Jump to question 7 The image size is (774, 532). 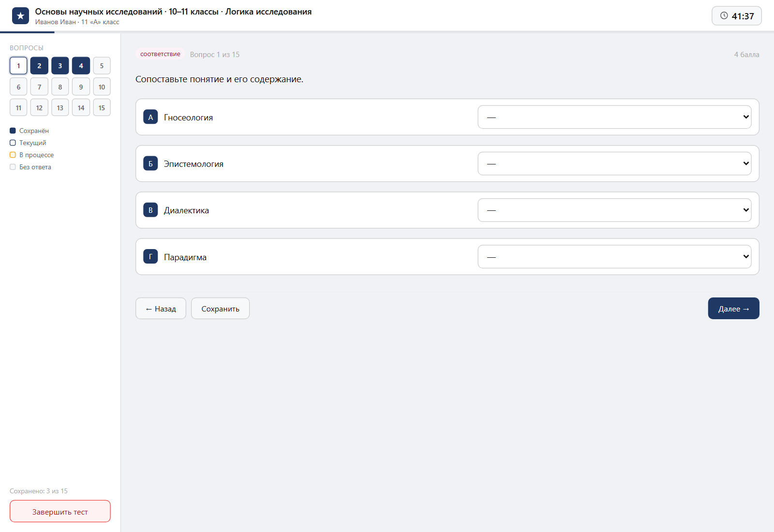point(39,87)
